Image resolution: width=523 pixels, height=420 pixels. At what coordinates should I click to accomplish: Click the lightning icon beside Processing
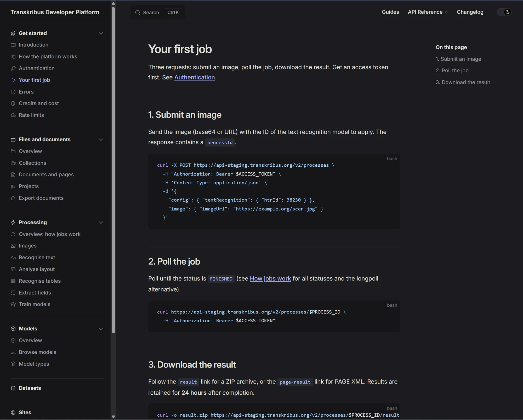pos(13,223)
